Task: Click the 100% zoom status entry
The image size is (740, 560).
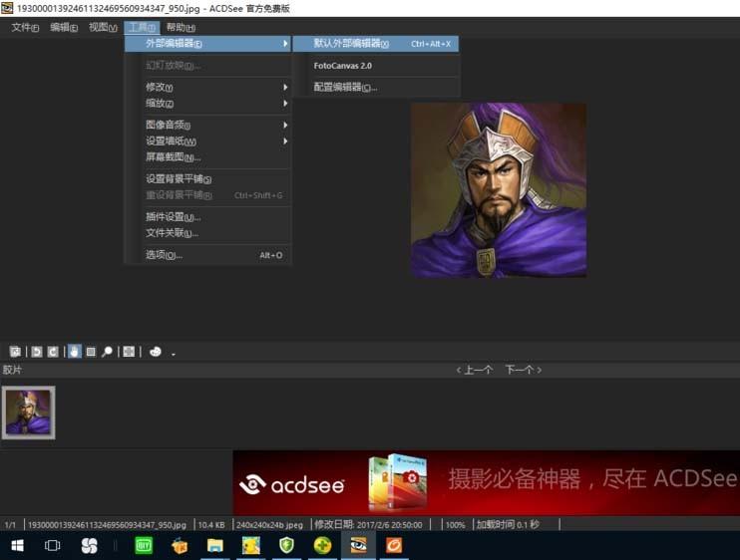Action: pos(456,525)
